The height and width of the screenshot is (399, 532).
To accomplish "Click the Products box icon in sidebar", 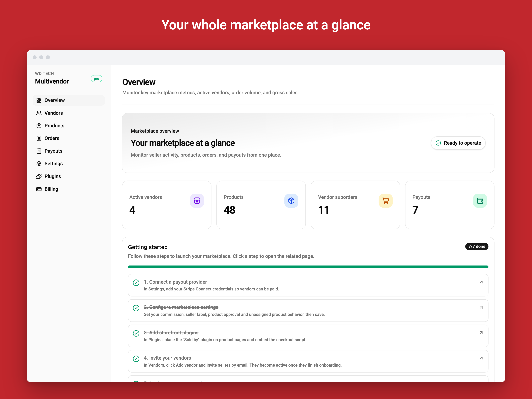I will click(39, 126).
